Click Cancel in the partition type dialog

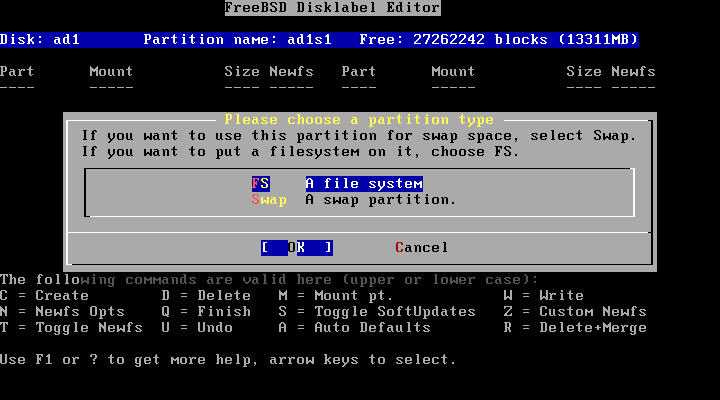click(422, 248)
